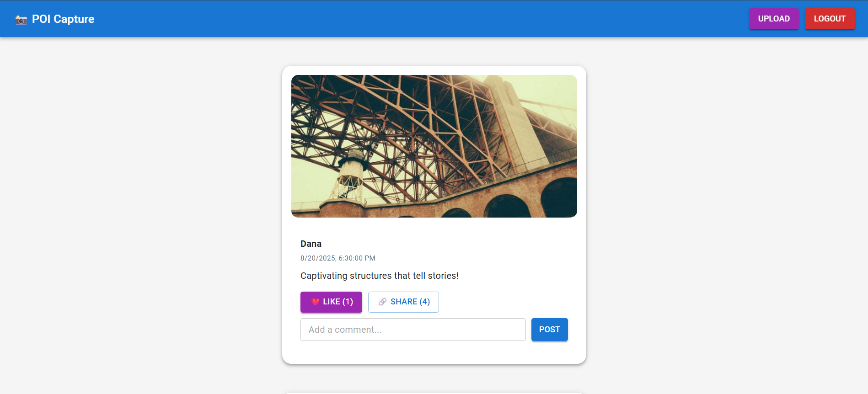Open the bridge photo in Dana's post

coord(434,146)
